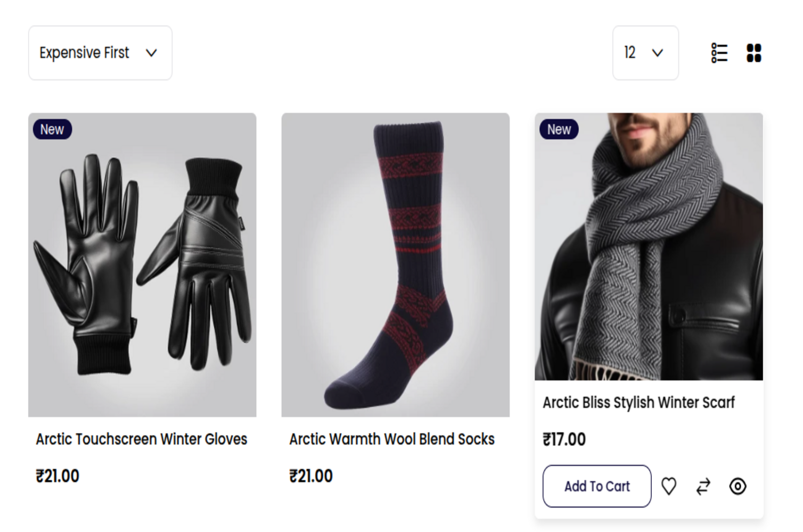This screenshot has height=532, width=803.
Task: Open Arctic Warmth Wool Blend Socks link
Action: 392,439
